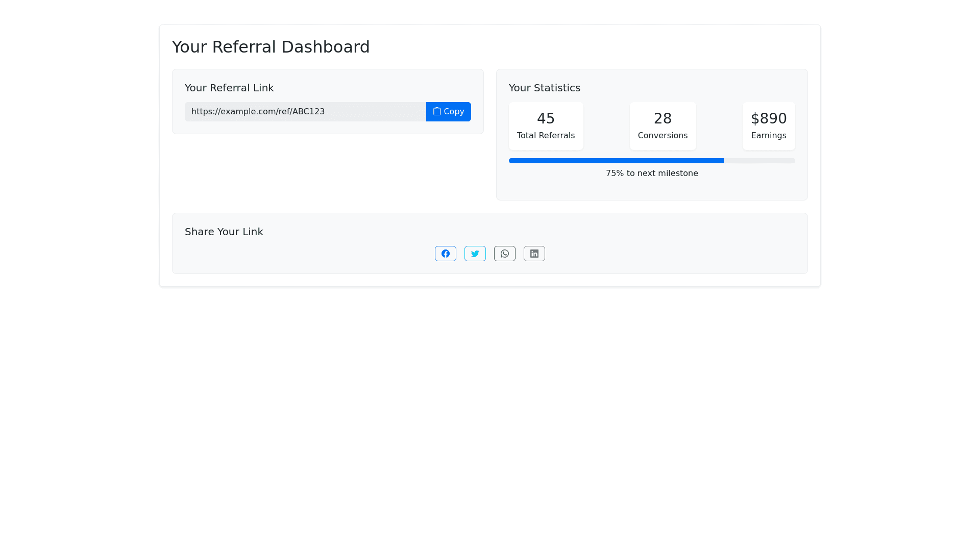The height and width of the screenshot is (551, 980).
Task: Click the clipboard icon on the Copy button
Action: coord(437,111)
